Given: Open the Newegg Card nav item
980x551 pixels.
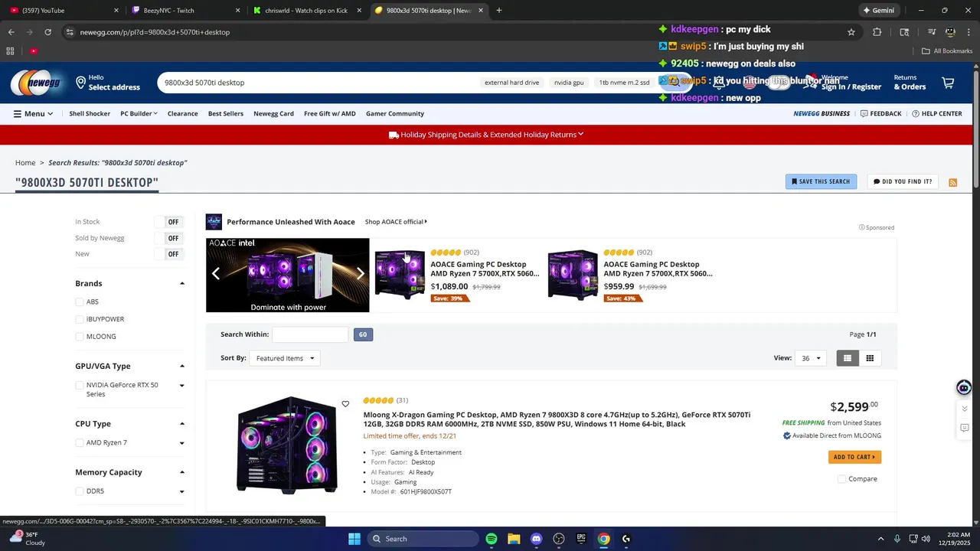Looking at the screenshot, I should (x=273, y=113).
